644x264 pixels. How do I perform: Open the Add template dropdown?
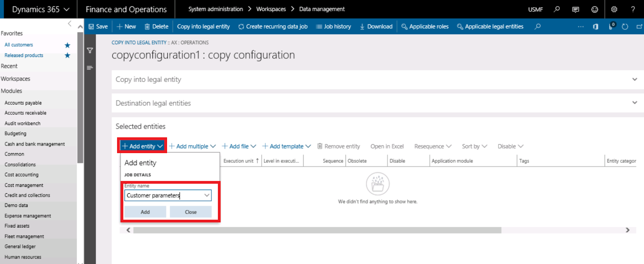(x=287, y=146)
